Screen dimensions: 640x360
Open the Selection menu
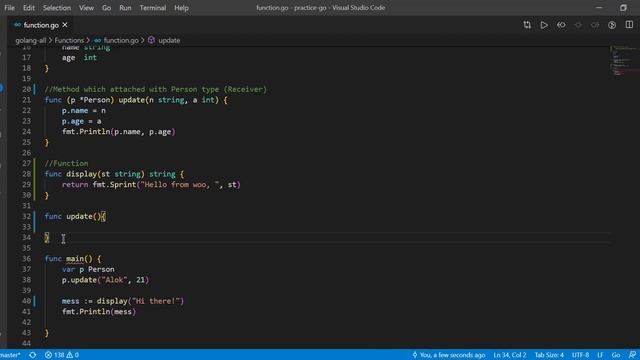pyautogui.click(x=57, y=8)
